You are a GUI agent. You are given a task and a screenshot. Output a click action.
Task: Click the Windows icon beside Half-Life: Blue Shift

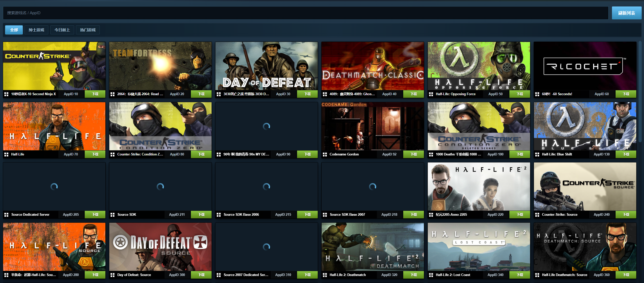click(x=537, y=154)
